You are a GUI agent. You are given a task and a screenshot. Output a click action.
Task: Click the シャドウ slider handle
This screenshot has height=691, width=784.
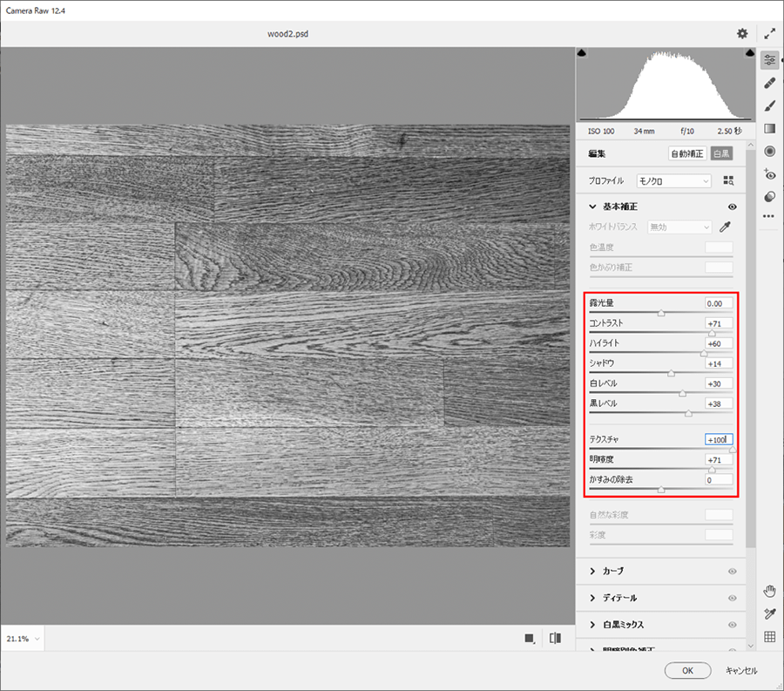(671, 373)
